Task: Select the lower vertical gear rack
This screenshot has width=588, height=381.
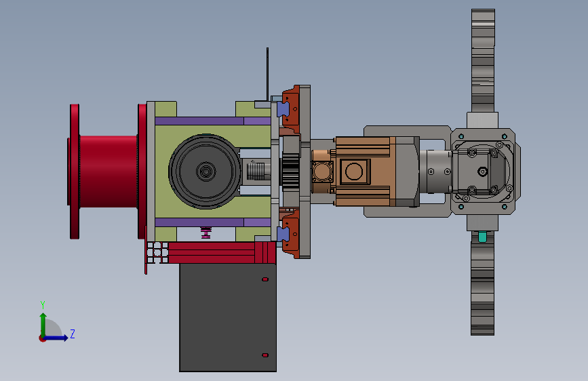Action: [483, 283]
